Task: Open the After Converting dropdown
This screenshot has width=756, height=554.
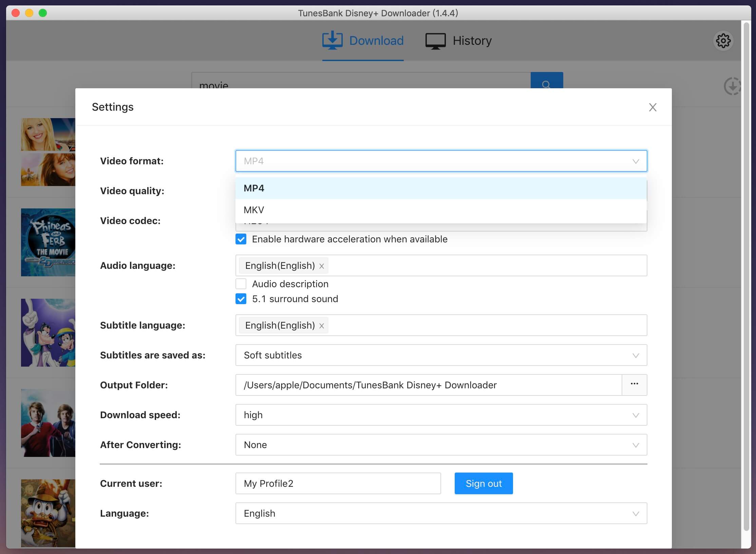Action: 441,445
